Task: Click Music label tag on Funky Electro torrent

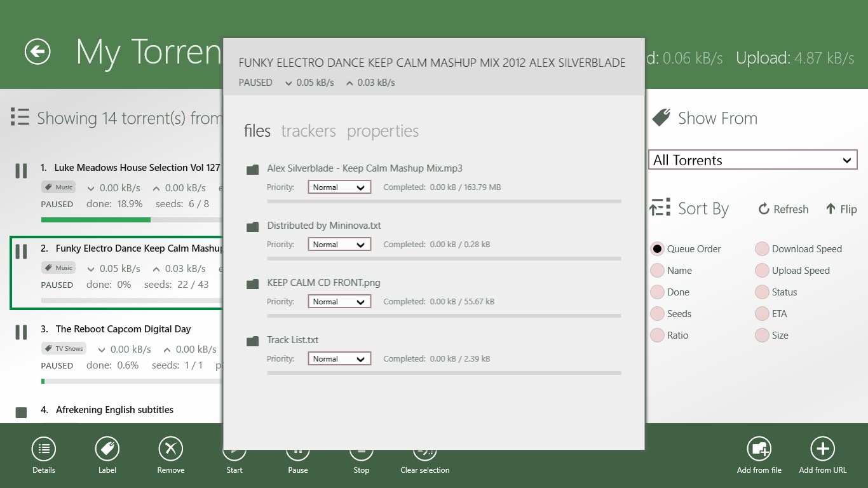Action: 58,268
